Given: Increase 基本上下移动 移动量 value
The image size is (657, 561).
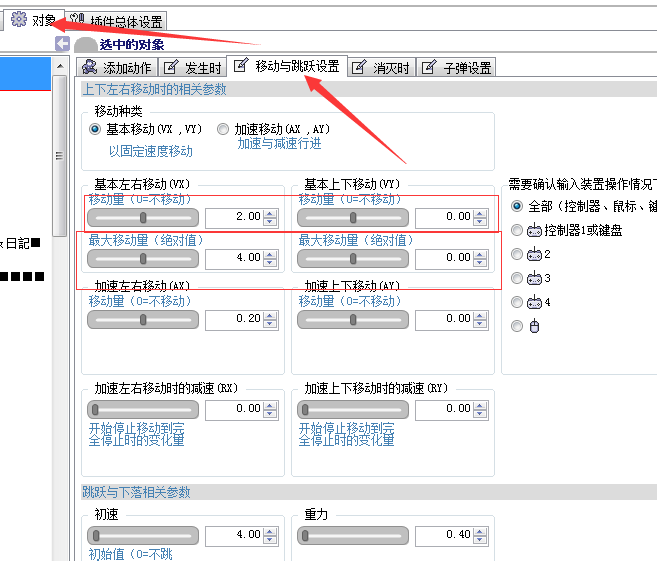Looking at the screenshot, I should [480, 213].
